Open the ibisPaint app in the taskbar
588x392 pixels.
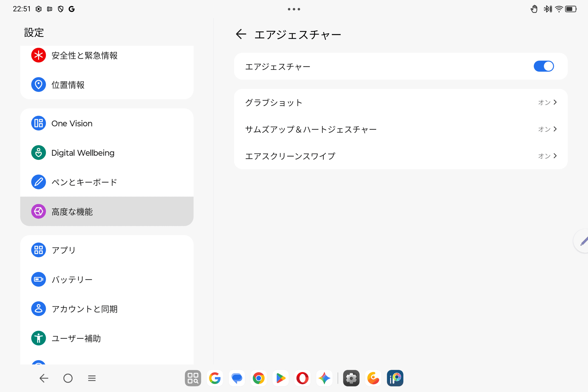(x=395, y=378)
